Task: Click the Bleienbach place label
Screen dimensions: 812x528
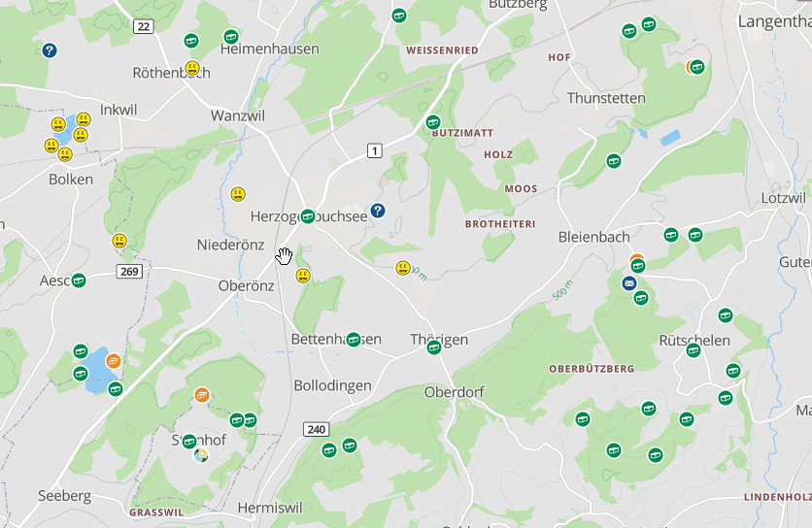Action: (594, 237)
